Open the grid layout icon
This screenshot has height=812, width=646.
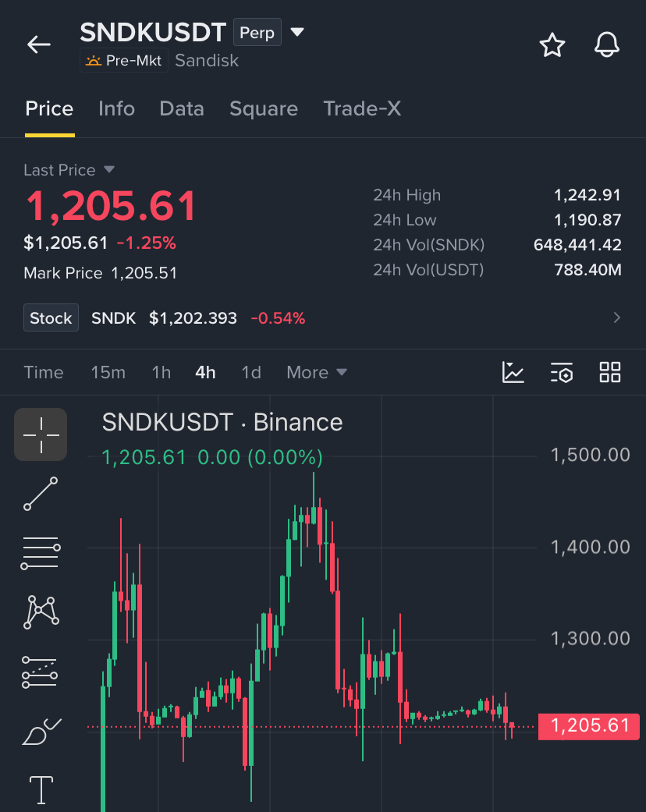click(x=610, y=372)
